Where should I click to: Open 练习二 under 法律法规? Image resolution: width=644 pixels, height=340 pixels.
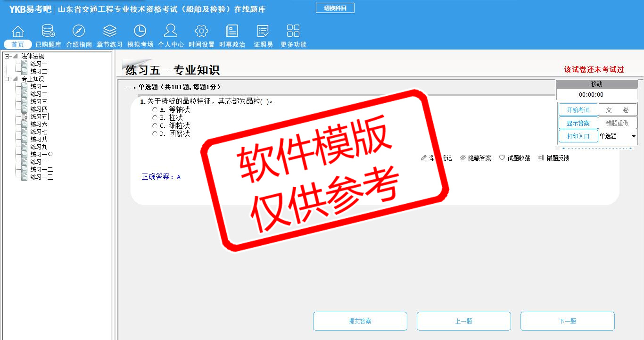tap(39, 71)
